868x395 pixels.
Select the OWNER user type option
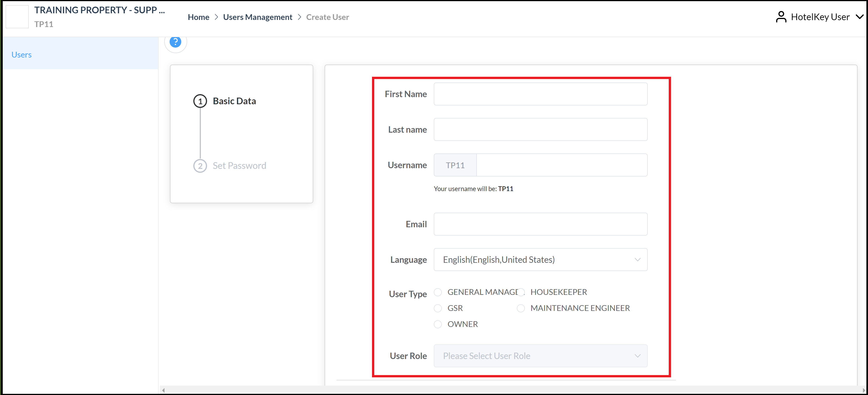tap(438, 324)
